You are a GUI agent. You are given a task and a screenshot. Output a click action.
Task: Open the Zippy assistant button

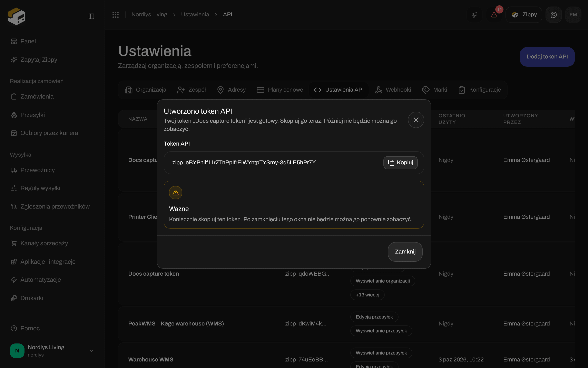pos(524,15)
